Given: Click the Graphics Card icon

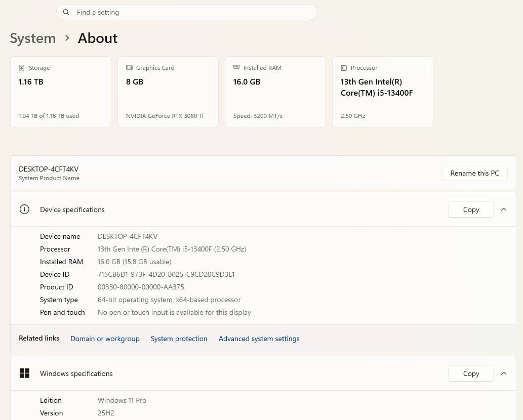Looking at the screenshot, I should pos(129,68).
